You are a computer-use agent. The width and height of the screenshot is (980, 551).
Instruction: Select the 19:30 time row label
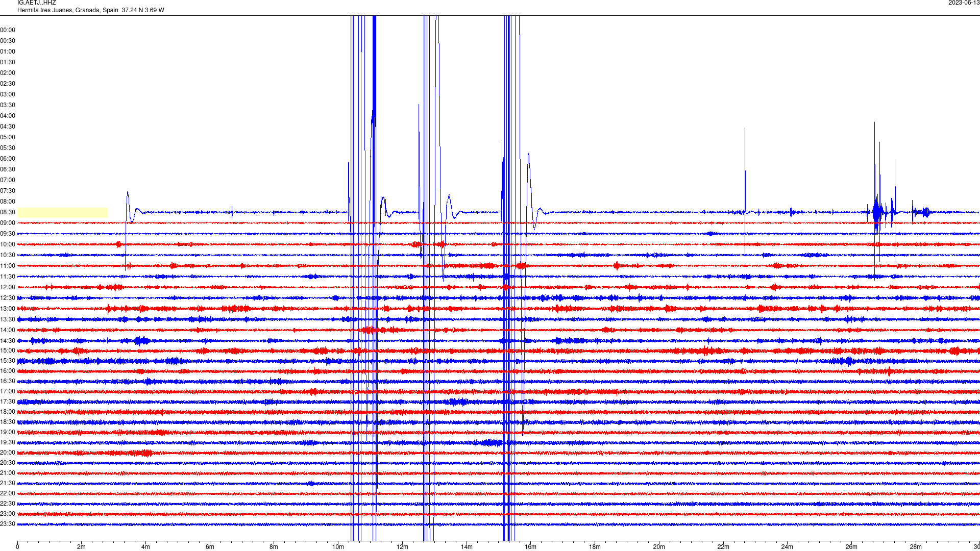[8, 442]
